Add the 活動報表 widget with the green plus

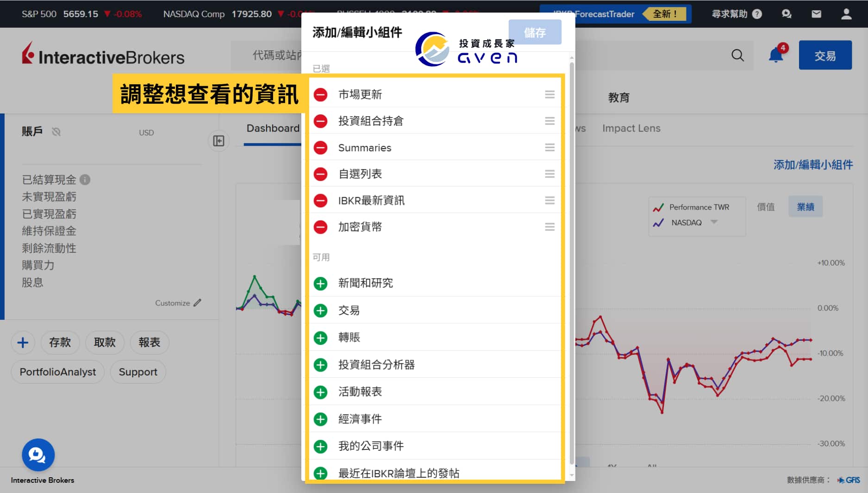point(320,392)
